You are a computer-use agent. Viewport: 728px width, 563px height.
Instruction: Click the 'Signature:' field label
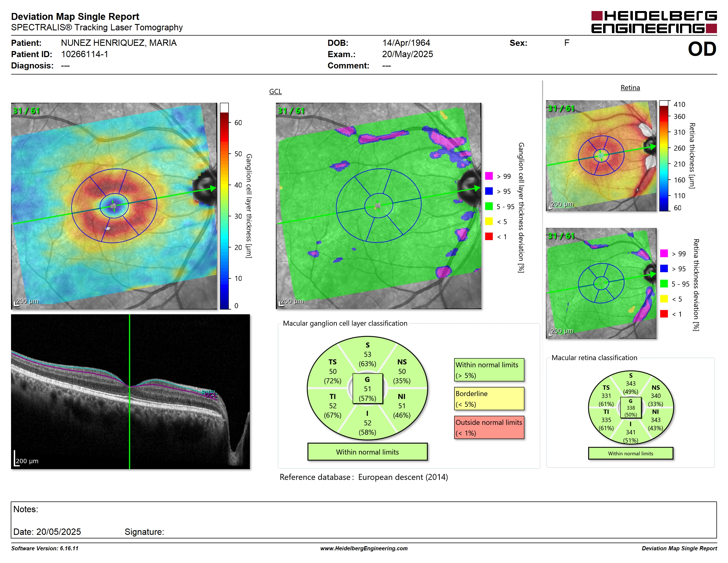pyautogui.click(x=144, y=532)
